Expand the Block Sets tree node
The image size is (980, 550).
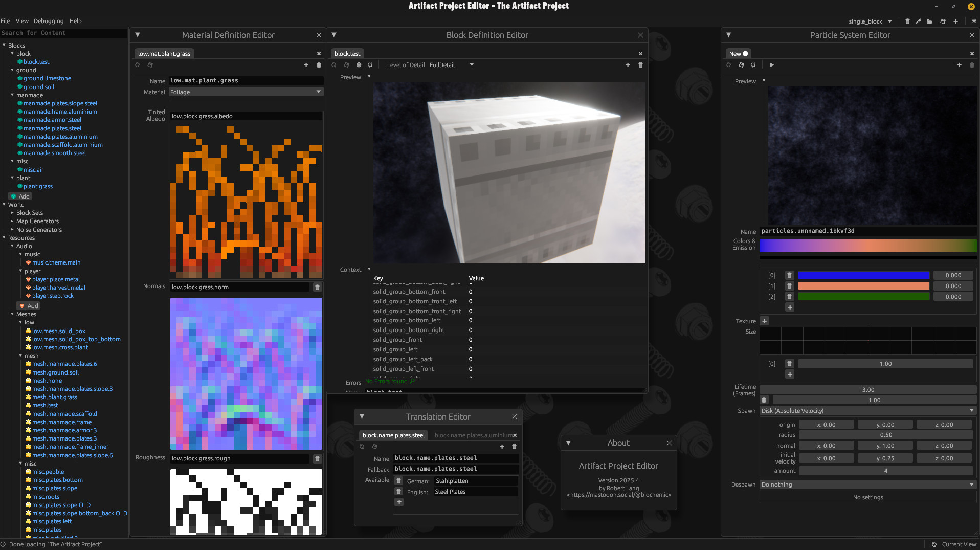tap(12, 213)
